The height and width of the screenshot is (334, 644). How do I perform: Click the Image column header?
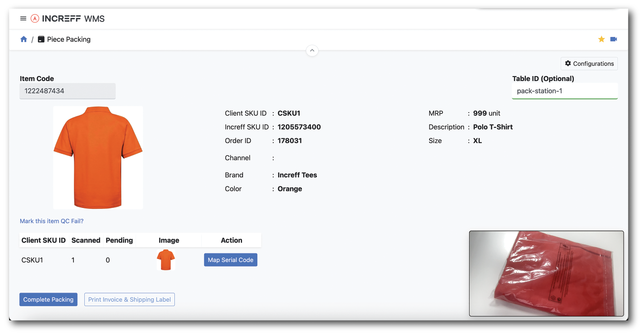pyautogui.click(x=169, y=240)
